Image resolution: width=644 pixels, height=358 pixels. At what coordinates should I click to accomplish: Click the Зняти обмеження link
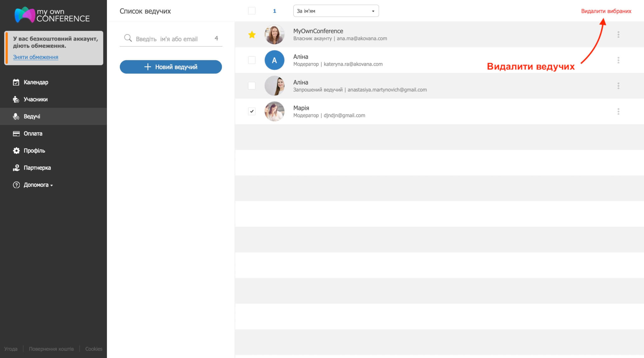coord(36,57)
